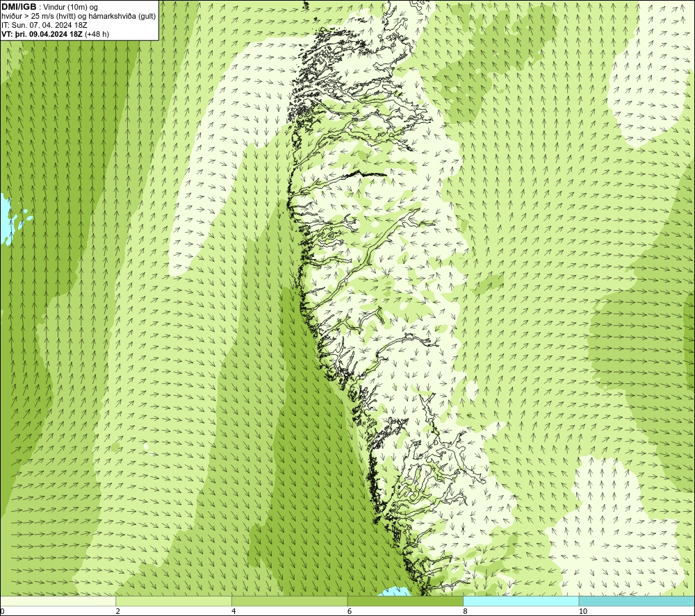Click the 6–8 m/s dark green legend swatch
Image resolution: width=695 pixels, height=616 pixels.
pyautogui.click(x=405, y=601)
